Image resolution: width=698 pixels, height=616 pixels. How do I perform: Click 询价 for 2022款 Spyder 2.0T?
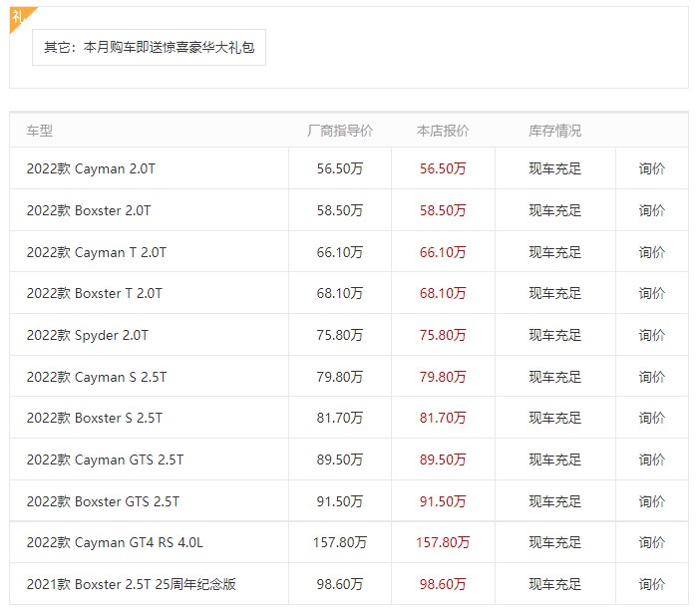coord(652,335)
